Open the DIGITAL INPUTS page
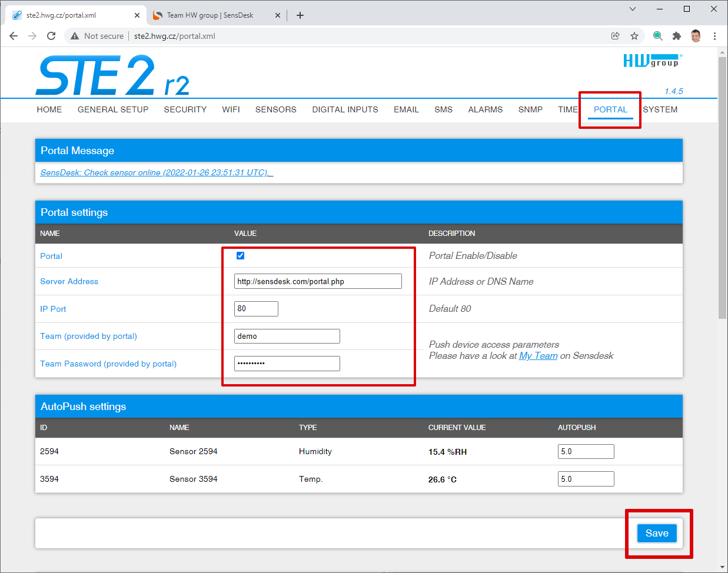 click(345, 109)
